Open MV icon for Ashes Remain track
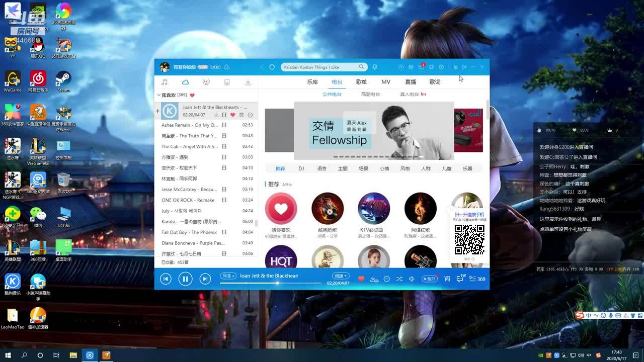Screen dimensions: 644x362 pyautogui.click(x=224, y=125)
